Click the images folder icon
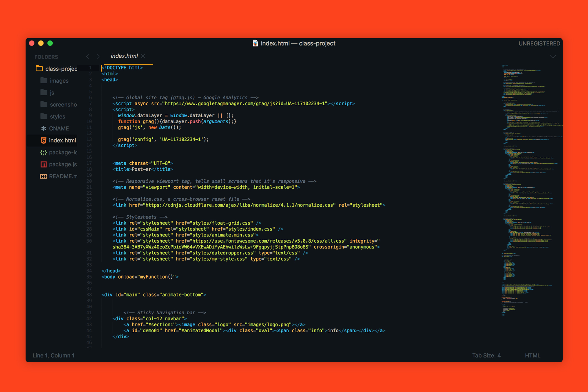Viewport: 588px width, 392px height. pyautogui.click(x=44, y=80)
